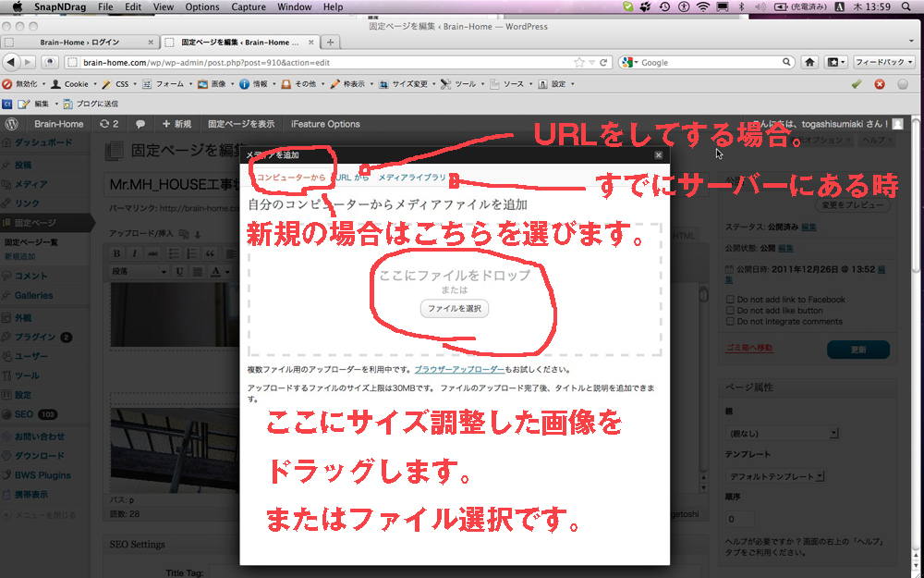Screen dimensions: 924x578
Task: Open the 親 parent page dropdown
Action: click(x=782, y=434)
